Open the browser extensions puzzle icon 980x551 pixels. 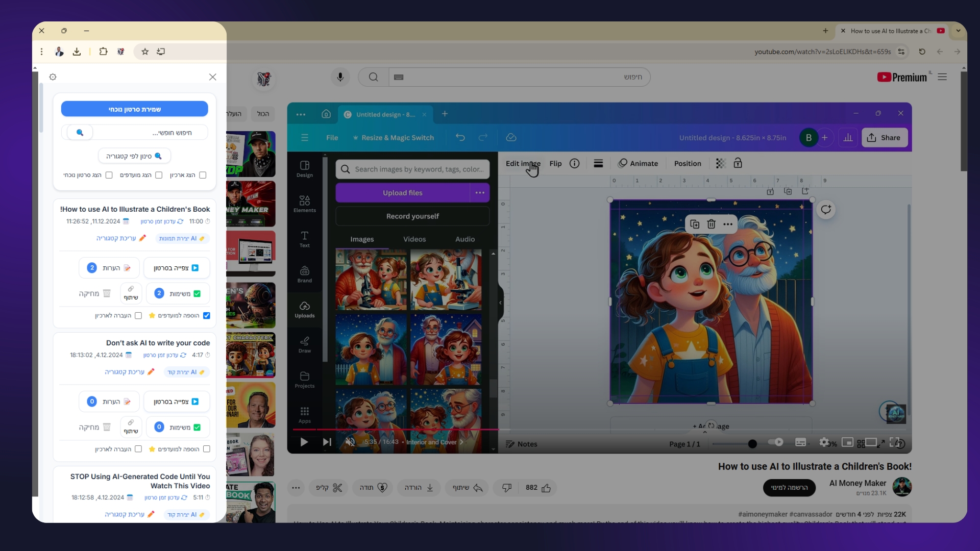click(x=103, y=52)
